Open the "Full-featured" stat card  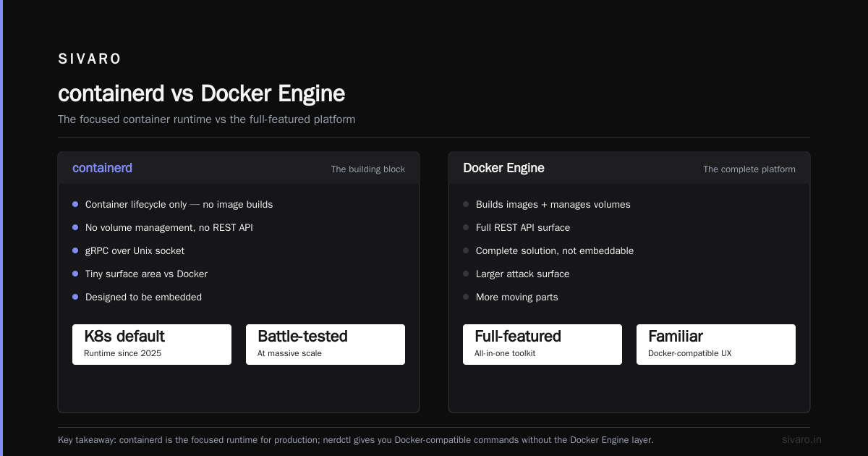(542, 345)
